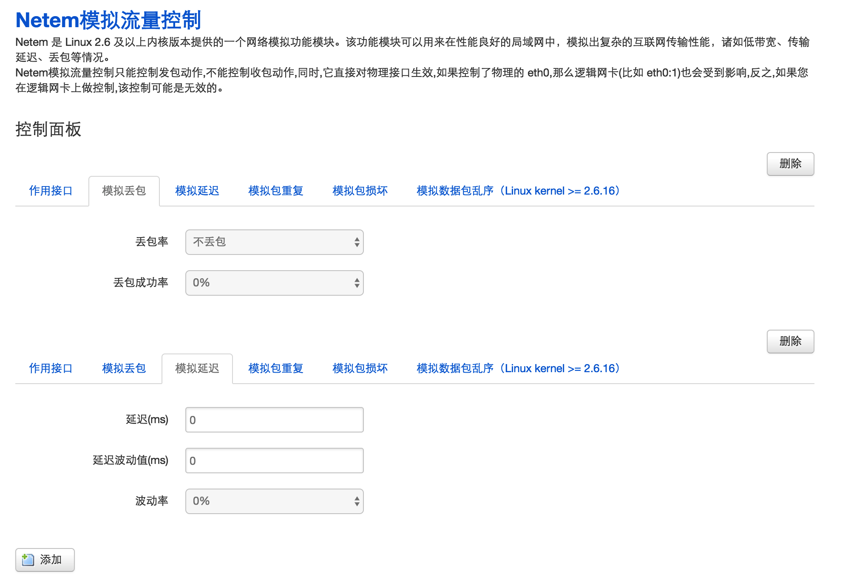Image resolution: width=868 pixels, height=588 pixels.
Task: Open 模拟包重复 tab in second section
Action: click(x=275, y=368)
